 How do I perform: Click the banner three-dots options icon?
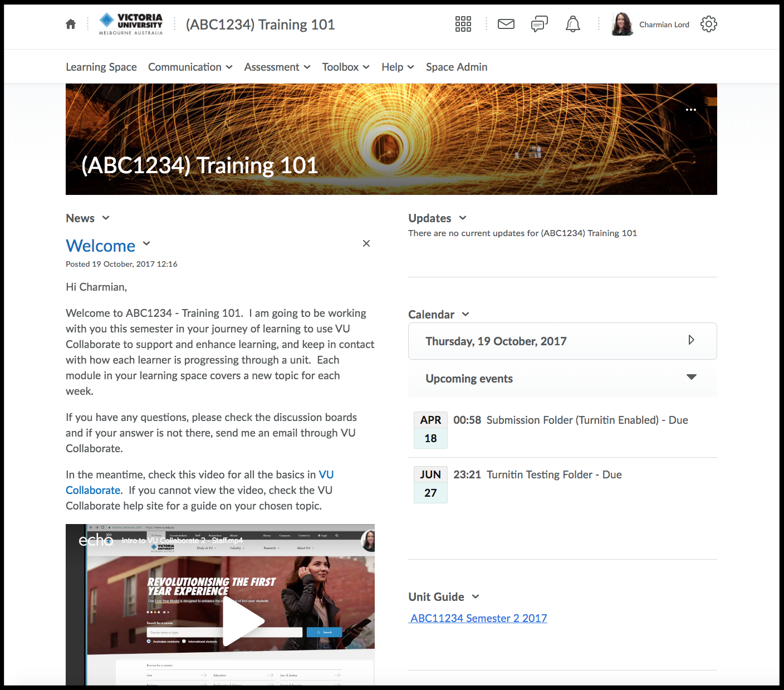690,110
